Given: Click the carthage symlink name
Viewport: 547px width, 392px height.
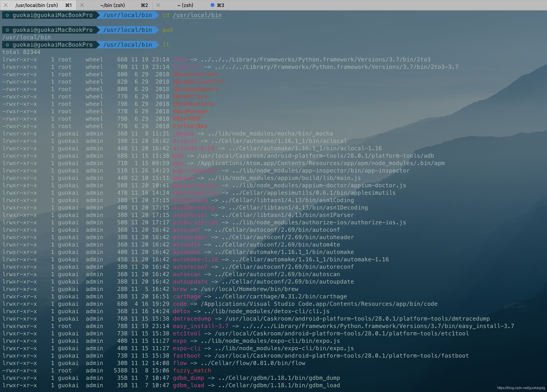Looking at the screenshot, I should [187, 296].
